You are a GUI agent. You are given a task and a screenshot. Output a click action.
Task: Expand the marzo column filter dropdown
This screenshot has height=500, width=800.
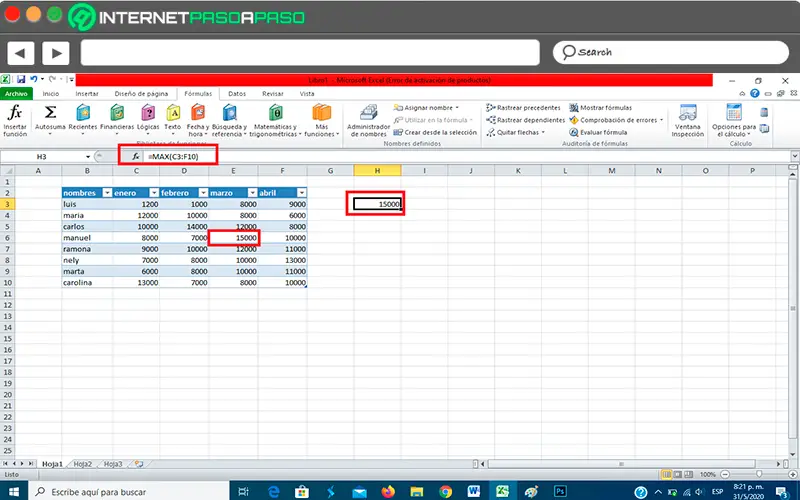pyautogui.click(x=252, y=193)
